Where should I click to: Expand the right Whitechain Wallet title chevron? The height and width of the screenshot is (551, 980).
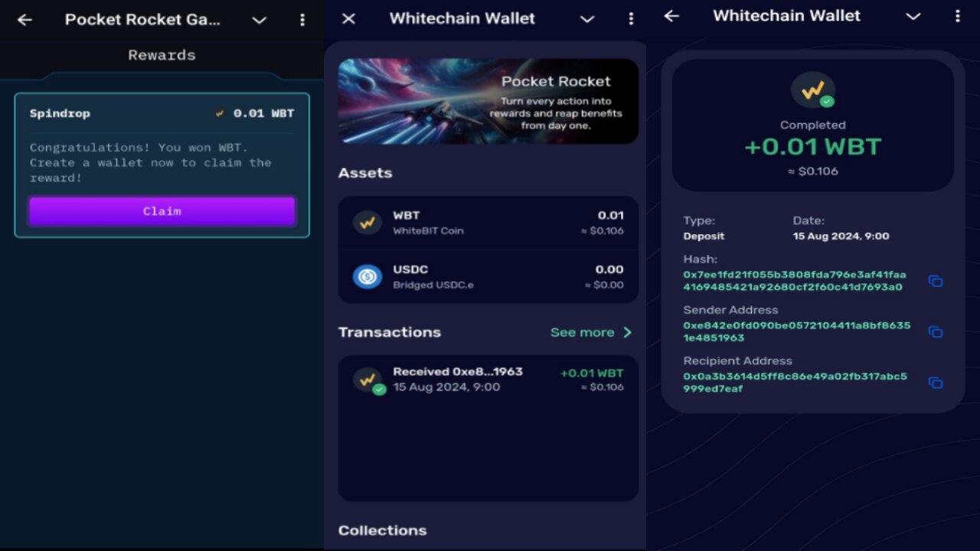tap(913, 17)
